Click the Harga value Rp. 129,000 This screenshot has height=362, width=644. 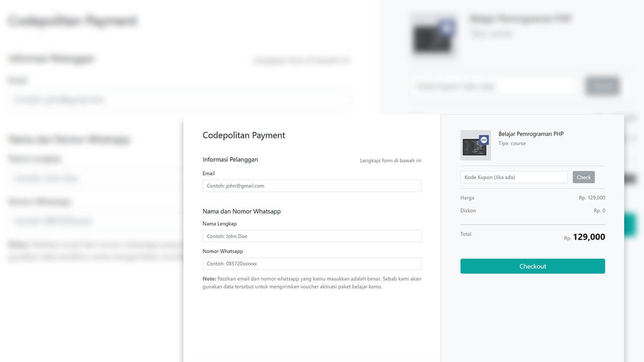click(592, 198)
